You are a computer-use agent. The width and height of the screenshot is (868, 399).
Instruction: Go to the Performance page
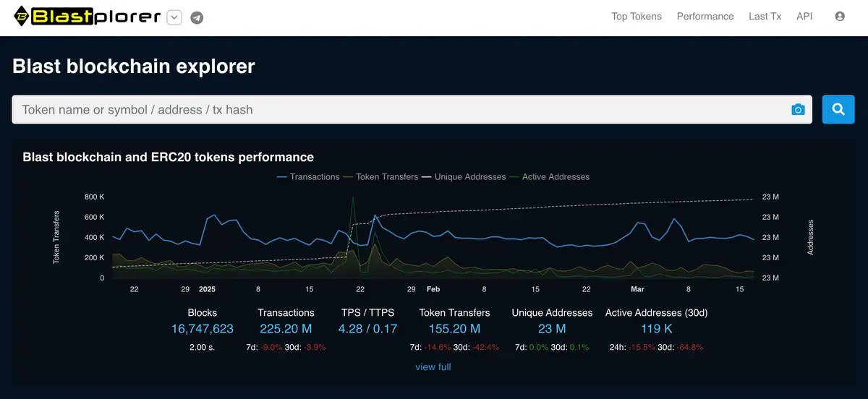705,17
